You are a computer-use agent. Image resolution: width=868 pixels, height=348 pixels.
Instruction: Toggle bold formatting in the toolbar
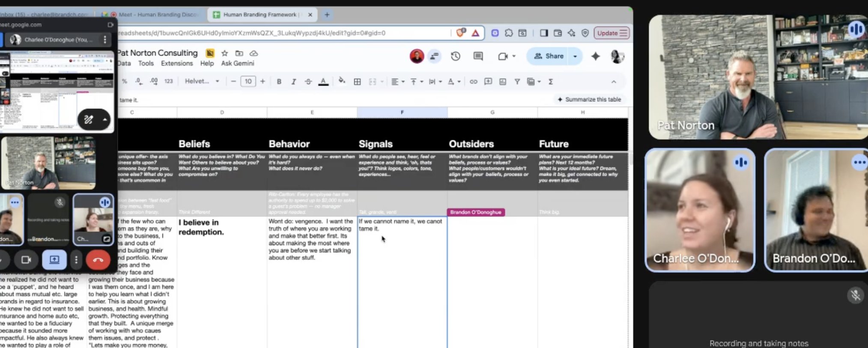click(x=279, y=81)
